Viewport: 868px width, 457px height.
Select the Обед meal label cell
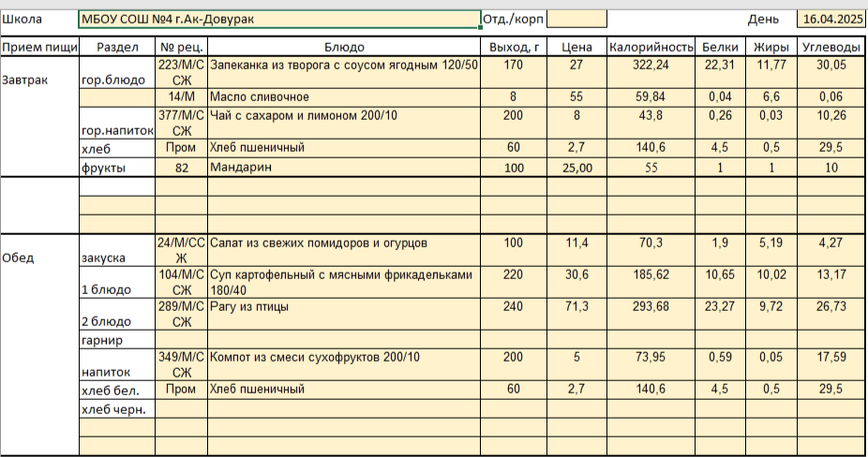39,258
